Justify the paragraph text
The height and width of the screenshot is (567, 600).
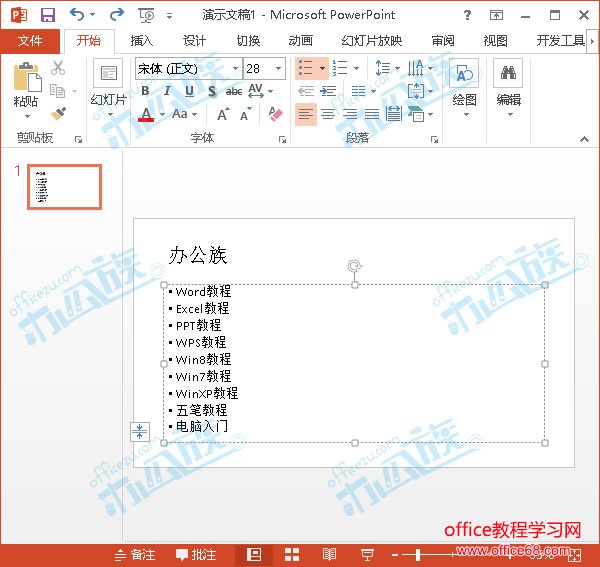[x=372, y=114]
